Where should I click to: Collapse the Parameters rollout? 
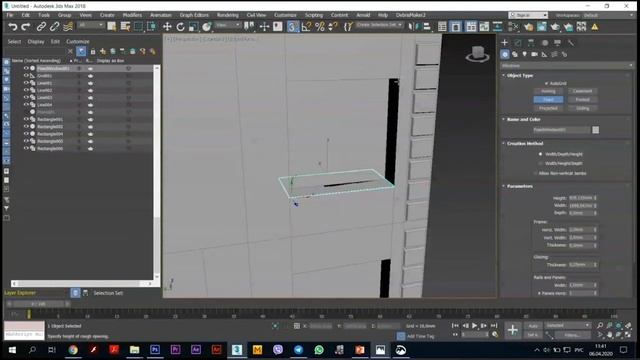pos(520,186)
